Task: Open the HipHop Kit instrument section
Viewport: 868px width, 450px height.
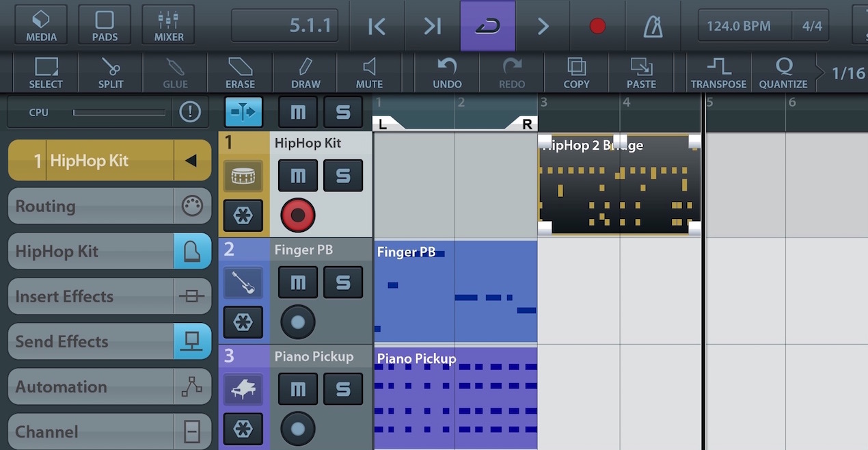Action: click(109, 251)
